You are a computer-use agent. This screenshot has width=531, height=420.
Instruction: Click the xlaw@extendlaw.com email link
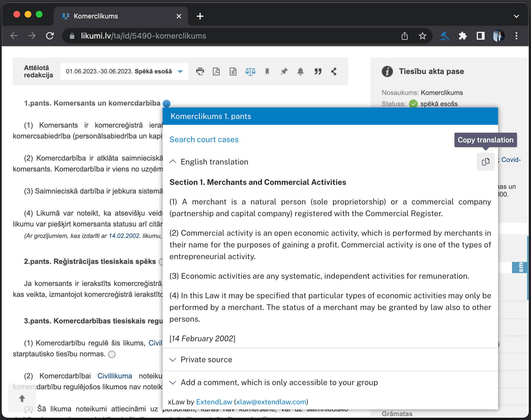point(271,402)
